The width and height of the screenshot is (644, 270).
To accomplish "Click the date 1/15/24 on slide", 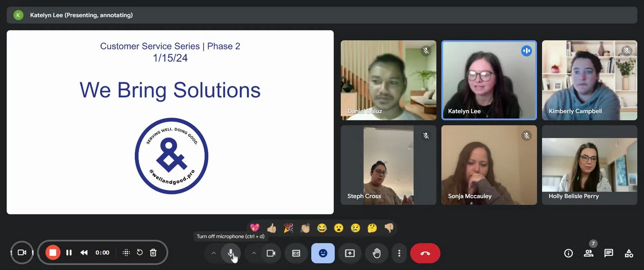I will [170, 58].
